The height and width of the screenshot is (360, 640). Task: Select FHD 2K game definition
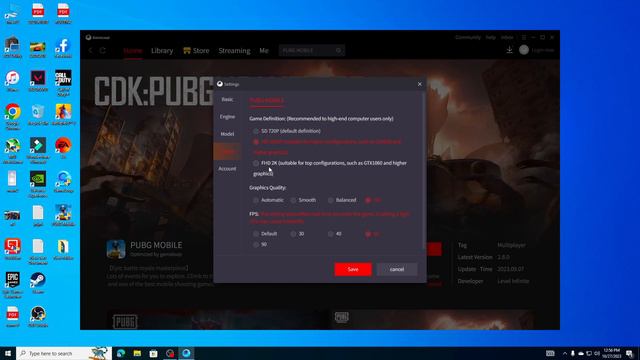(256, 163)
